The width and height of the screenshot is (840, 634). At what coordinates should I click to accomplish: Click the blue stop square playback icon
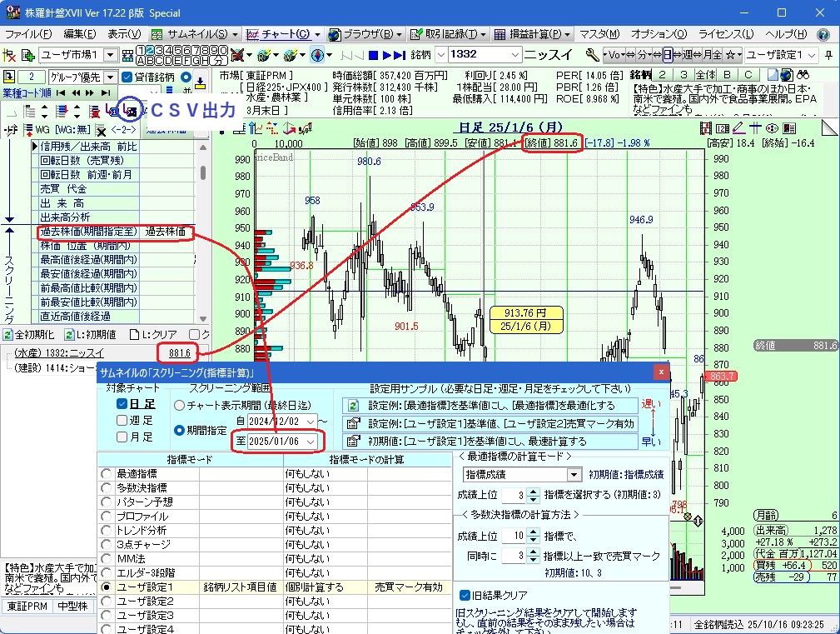click(375, 55)
